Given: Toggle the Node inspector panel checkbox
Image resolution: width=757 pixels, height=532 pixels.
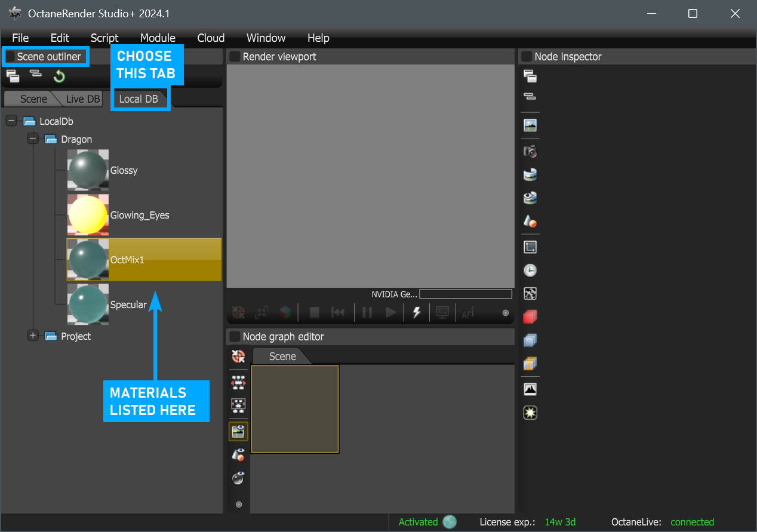Looking at the screenshot, I should 527,57.
